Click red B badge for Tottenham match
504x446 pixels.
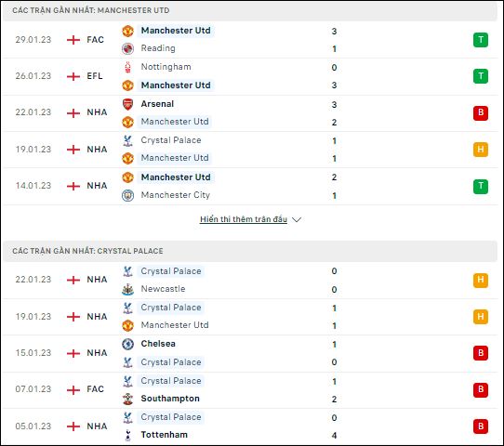481,426
